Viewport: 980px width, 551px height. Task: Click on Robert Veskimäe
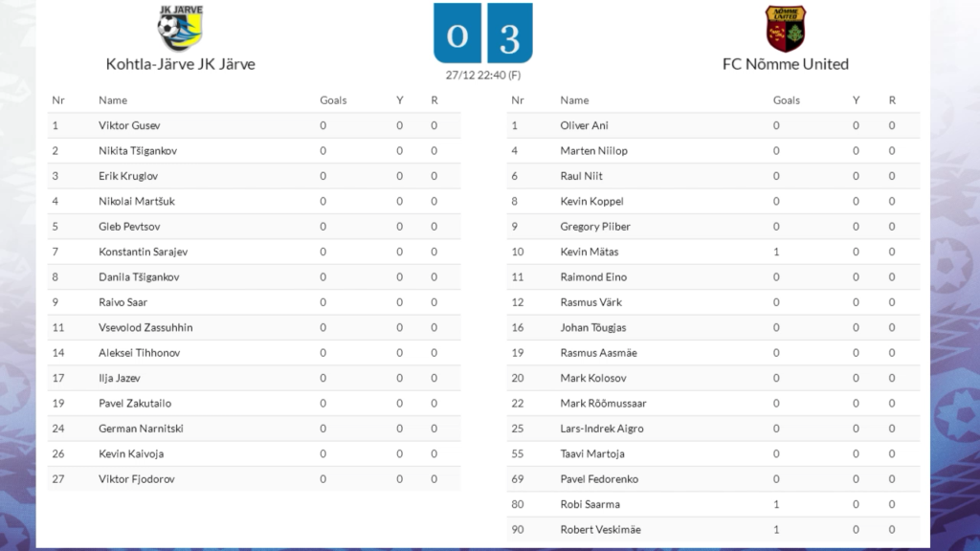tap(601, 530)
